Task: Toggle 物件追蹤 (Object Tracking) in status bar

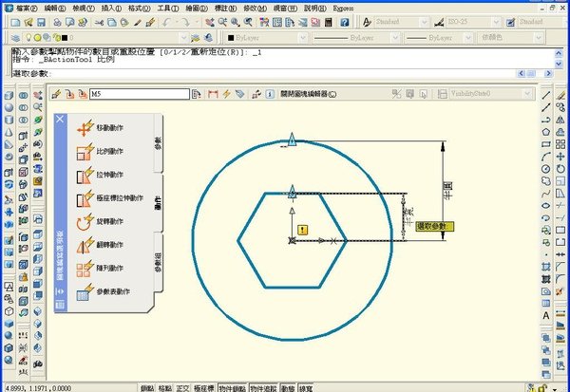Action: click(x=263, y=388)
